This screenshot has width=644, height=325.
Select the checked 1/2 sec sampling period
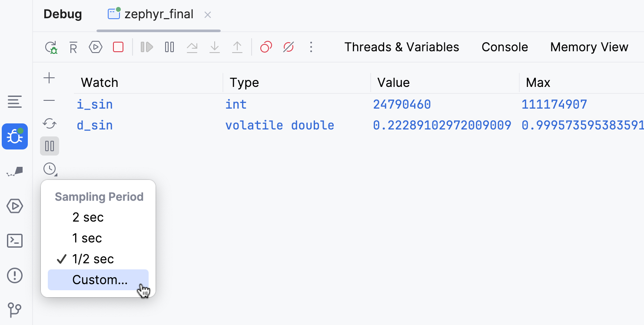pyautogui.click(x=93, y=259)
